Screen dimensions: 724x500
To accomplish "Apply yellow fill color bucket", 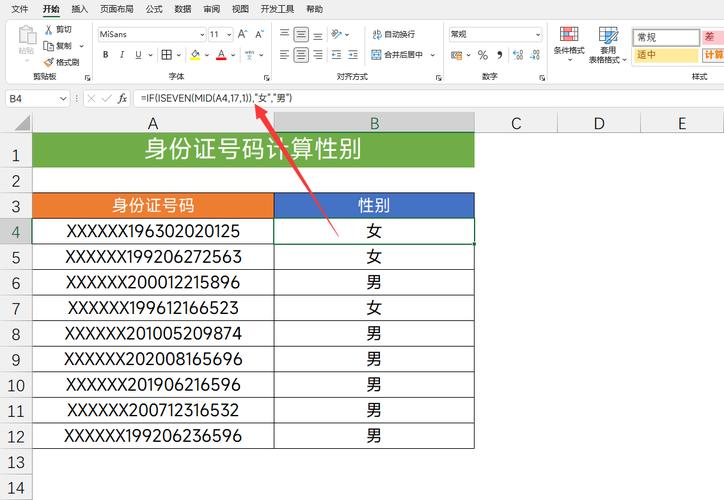I will tap(195, 55).
